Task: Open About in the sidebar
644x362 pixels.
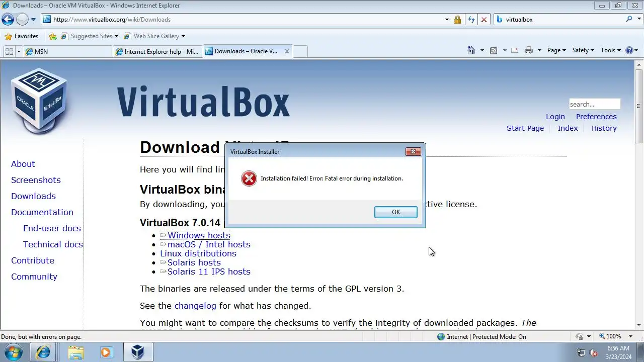Action: click(x=23, y=164)
